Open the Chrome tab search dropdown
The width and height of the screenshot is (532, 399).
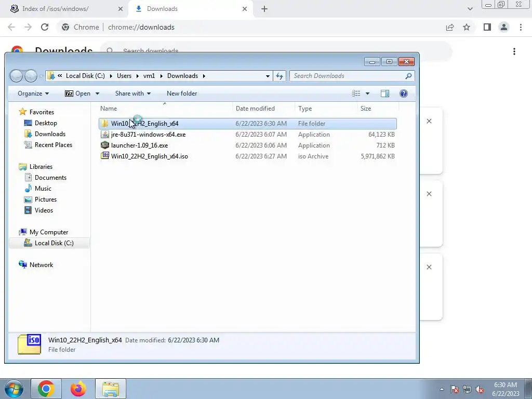470,9
